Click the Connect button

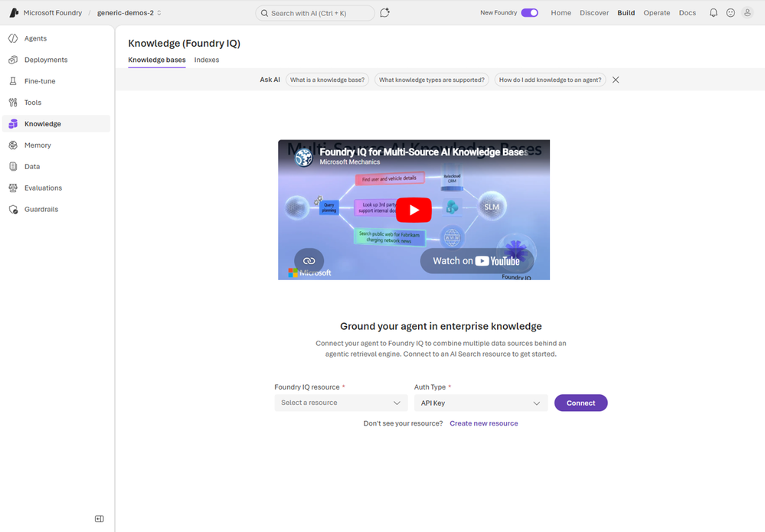[580, 403]
